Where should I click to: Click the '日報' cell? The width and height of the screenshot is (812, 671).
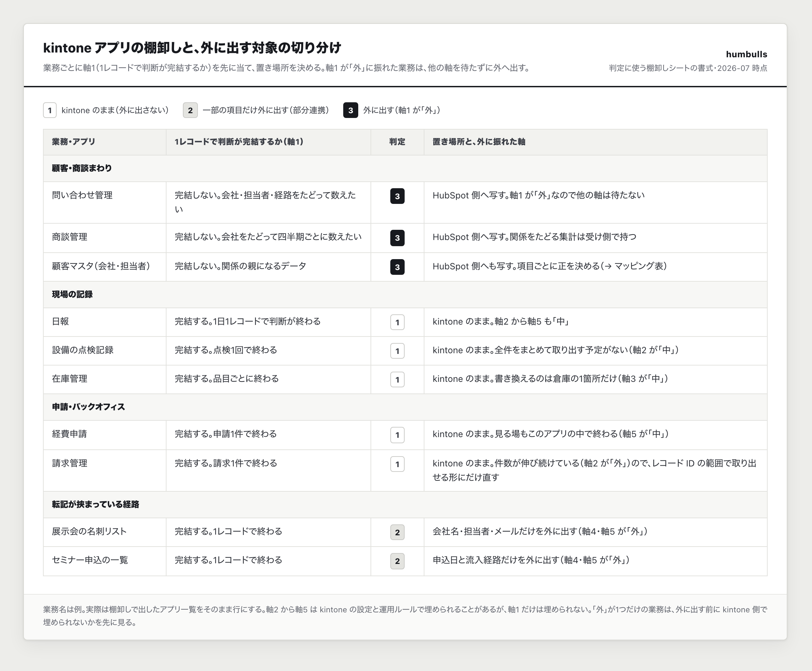104,322
